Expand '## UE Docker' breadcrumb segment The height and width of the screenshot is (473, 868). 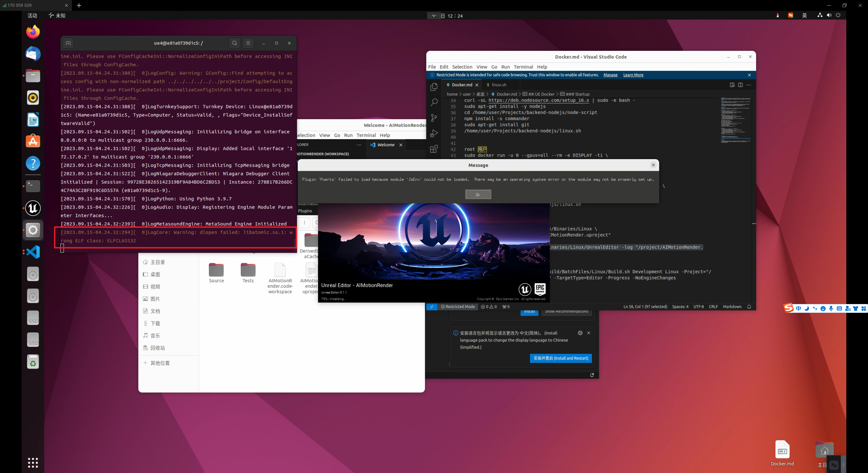pyautogui.click(x=538, y=94)
